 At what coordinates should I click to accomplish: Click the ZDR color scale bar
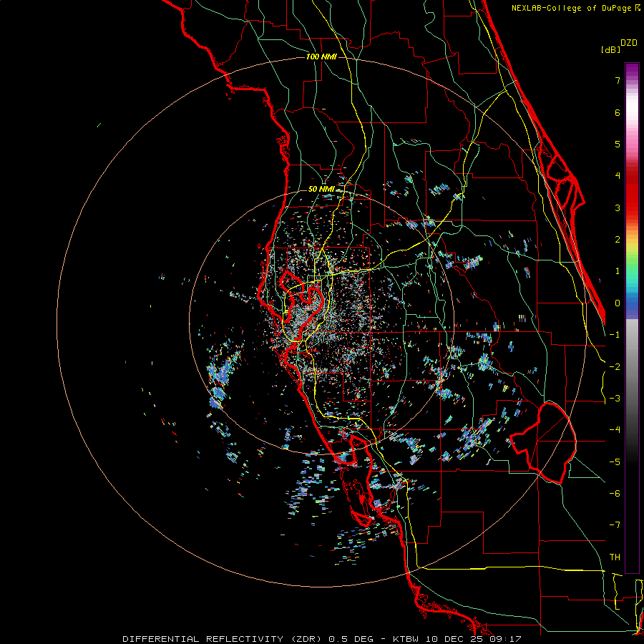point(632,318)
